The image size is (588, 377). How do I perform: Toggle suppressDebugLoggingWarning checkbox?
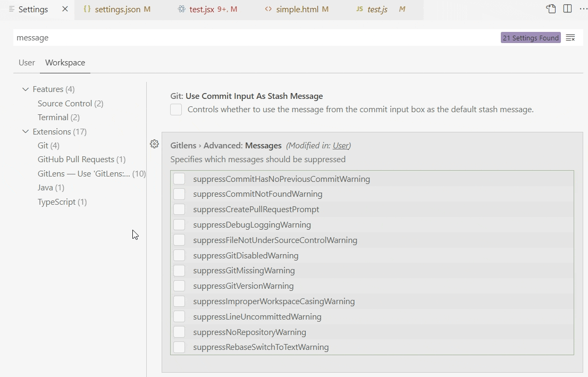point(179,225)
